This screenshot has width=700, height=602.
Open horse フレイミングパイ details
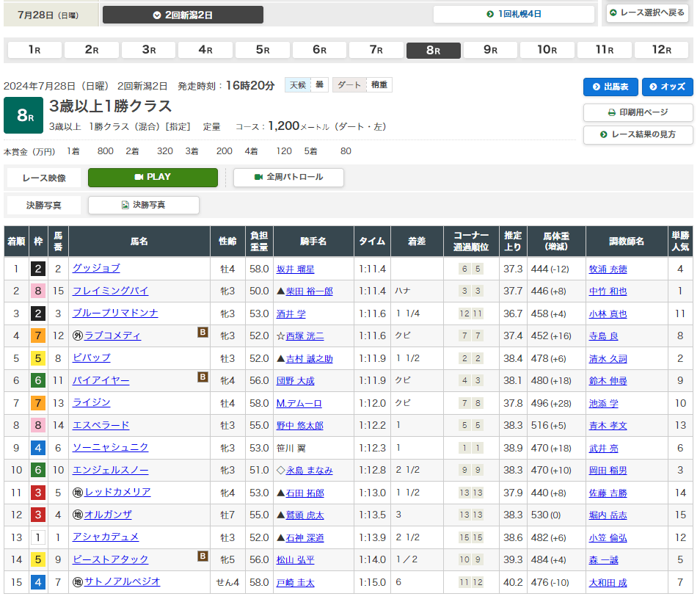click(110, 291)
